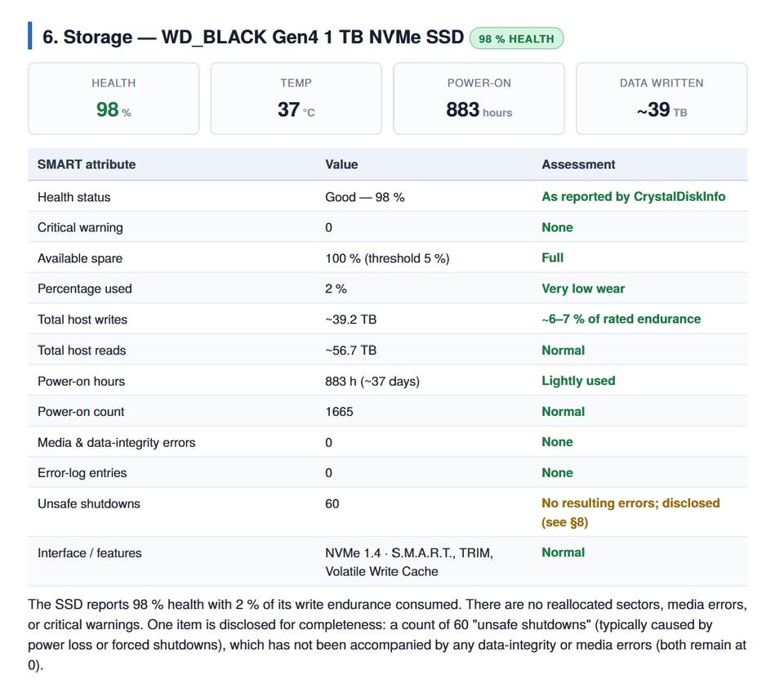
Task: Select the HEALTH 98 % summary card
Action: point(114,99)
